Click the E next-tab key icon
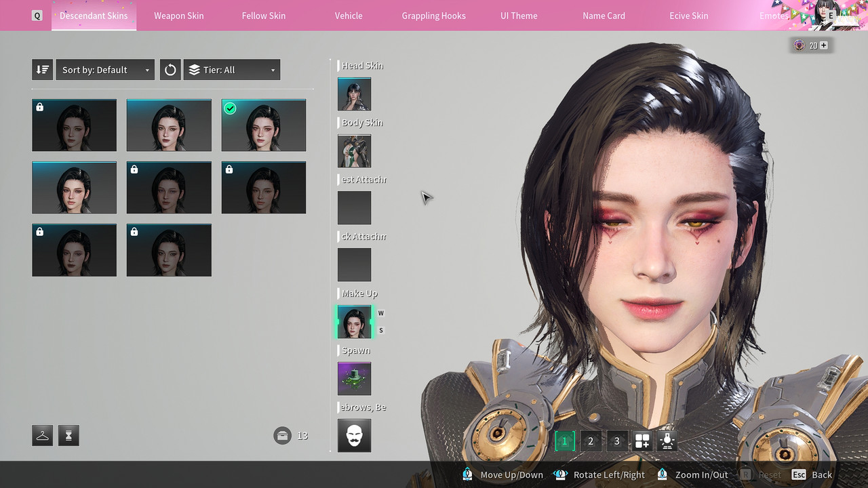The width and height of the screenshot is (868, 488). [x=831, y=15]
